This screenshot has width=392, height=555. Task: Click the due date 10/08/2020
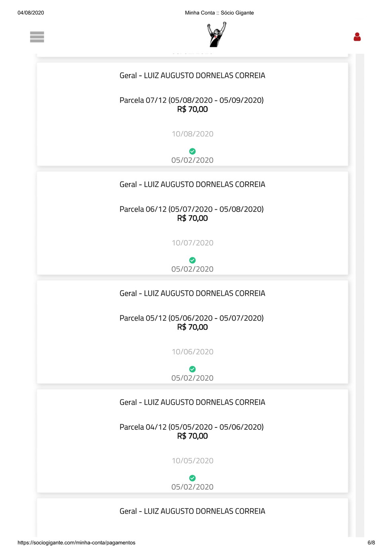(192, 134)
